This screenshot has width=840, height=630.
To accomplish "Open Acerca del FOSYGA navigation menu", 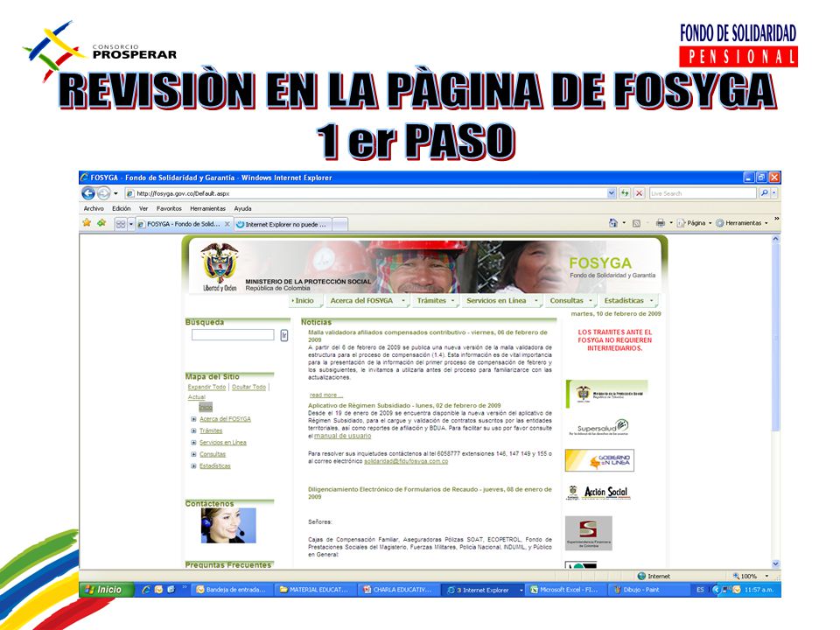I will coord(367,300).
